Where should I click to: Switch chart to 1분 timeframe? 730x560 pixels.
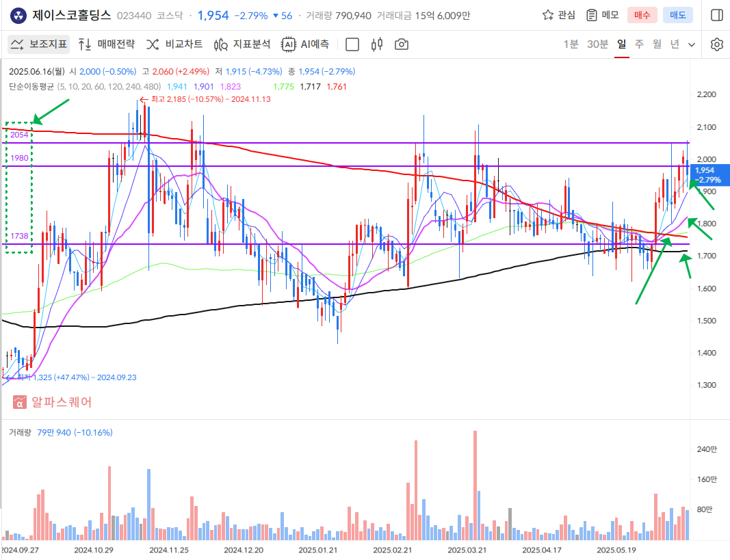571,44
